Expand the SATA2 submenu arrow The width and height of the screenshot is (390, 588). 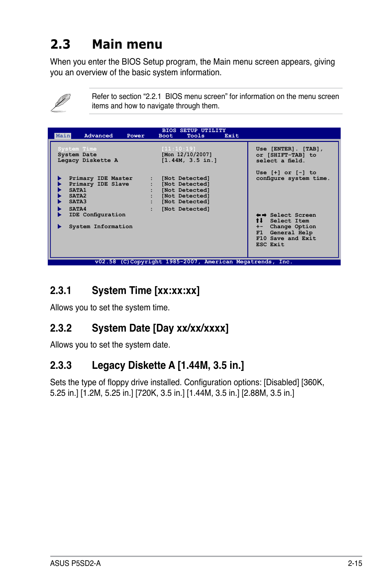point(60,196)
